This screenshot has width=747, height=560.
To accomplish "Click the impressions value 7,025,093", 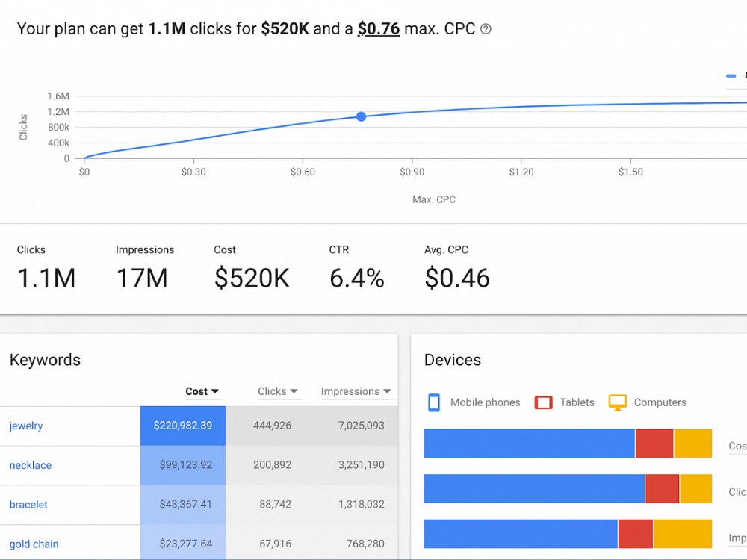I will (361, 426).
